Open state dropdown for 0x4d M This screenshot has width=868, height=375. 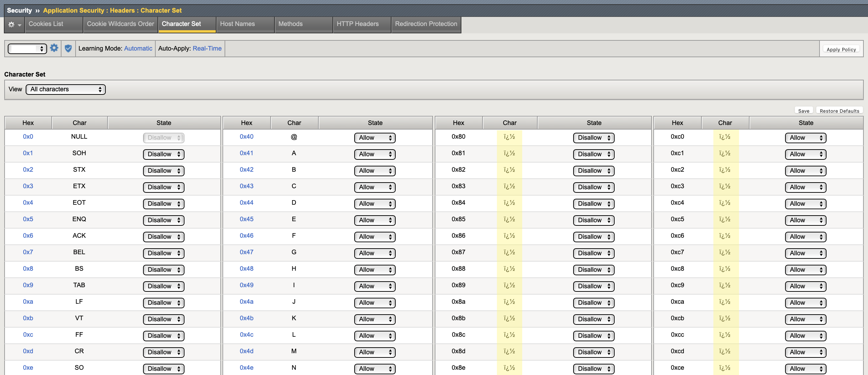tap(375, 352)
